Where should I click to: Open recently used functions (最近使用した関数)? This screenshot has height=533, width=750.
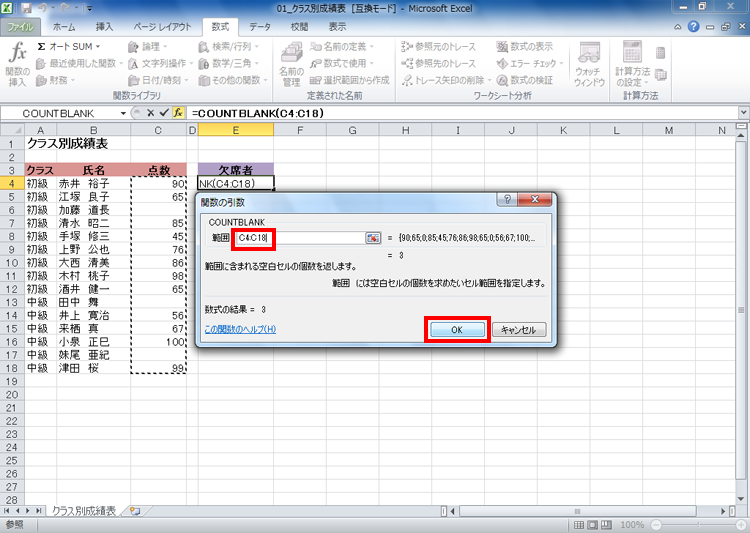(79, 63)
